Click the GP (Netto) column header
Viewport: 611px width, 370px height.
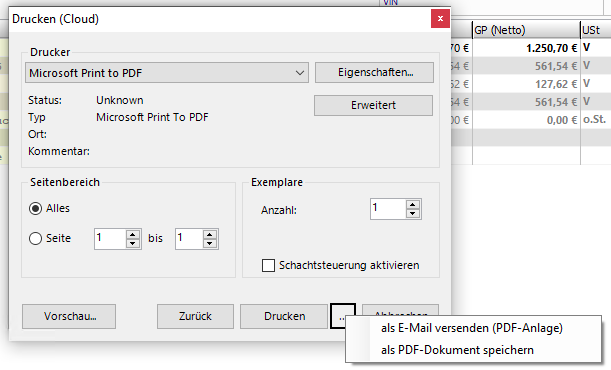pos(526,30)
